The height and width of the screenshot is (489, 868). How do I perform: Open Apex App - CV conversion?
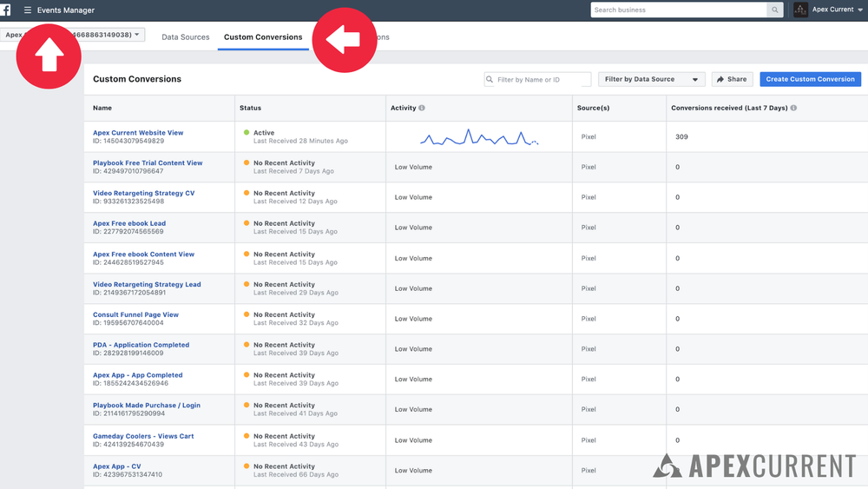(x=117, y=466)
